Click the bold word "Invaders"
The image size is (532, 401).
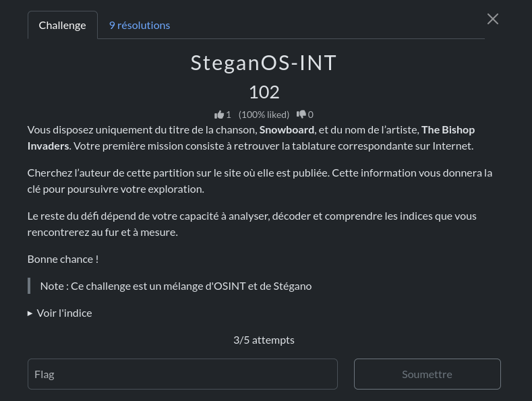pos(48,146)
